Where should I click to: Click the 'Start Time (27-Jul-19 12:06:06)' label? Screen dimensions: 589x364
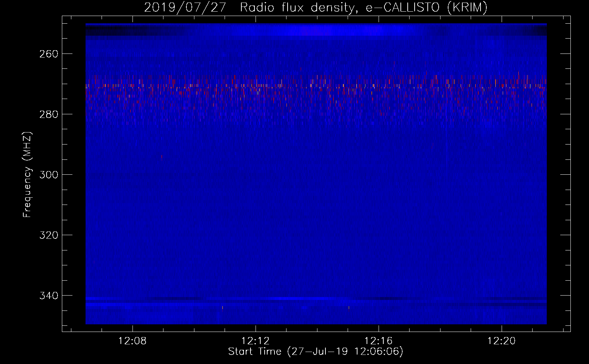pos(316,352)
